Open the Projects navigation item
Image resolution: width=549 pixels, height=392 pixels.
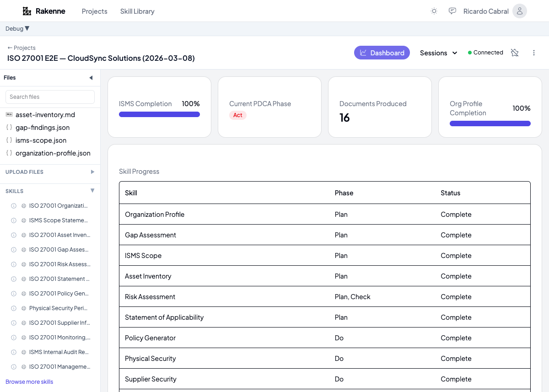click(x=94, y=11)
